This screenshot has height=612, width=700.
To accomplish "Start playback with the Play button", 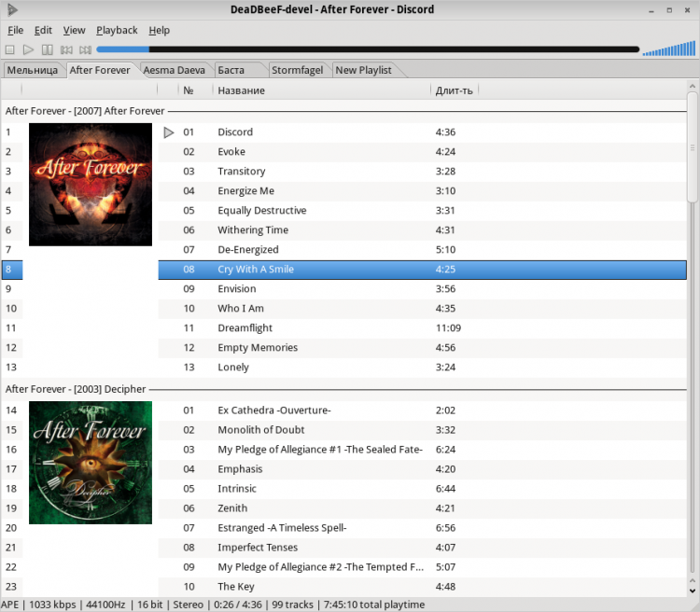I will click(28, 49).
